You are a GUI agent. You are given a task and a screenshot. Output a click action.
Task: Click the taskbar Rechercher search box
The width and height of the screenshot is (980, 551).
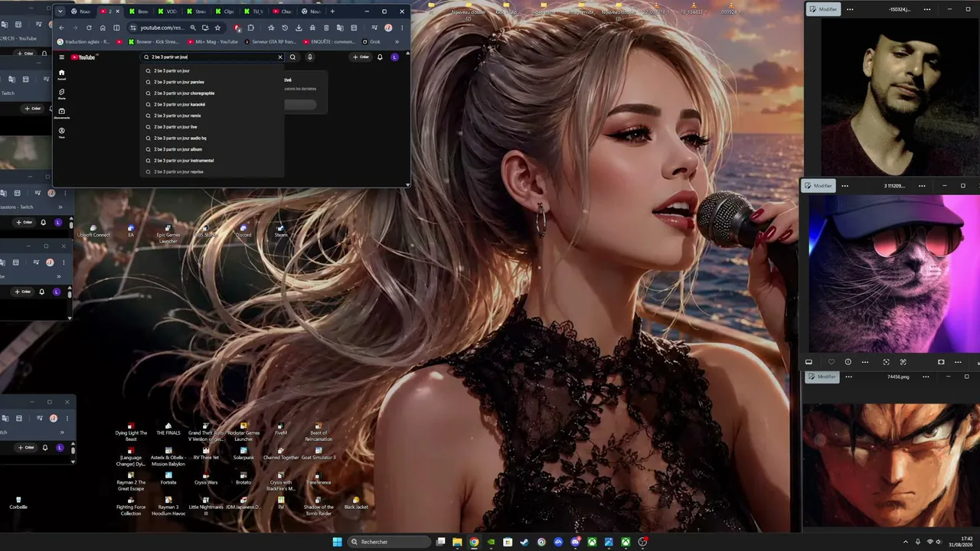tap(389, 542)
